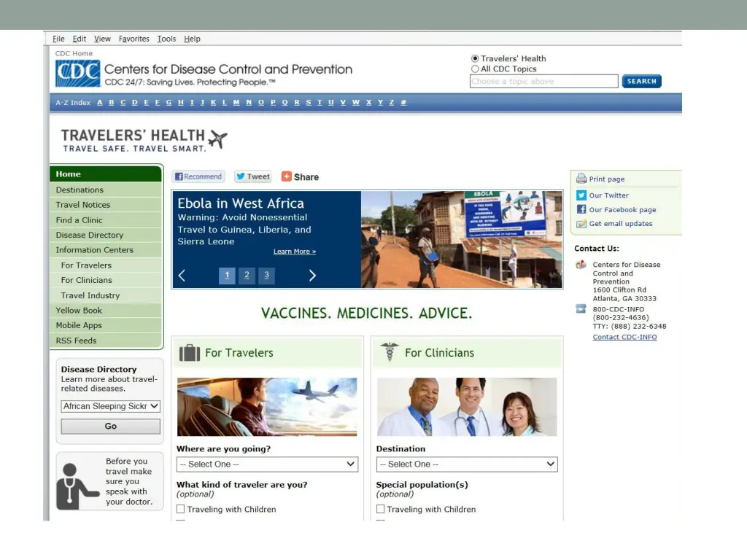The width and height of the screenshot is (747, 560).
Task: Click the airplane traveler photo
Action: pyautogui.click(x=267, y=407)
